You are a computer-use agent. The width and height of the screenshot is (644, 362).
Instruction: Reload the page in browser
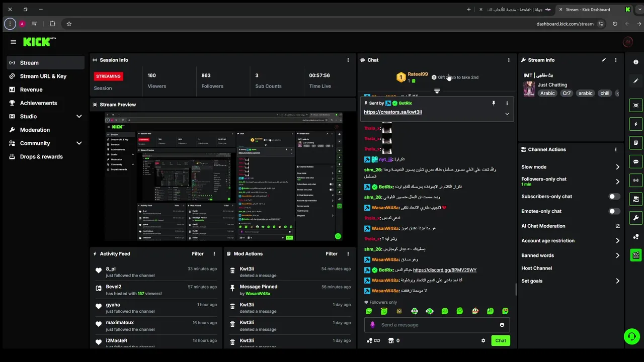tap(615, 24)
